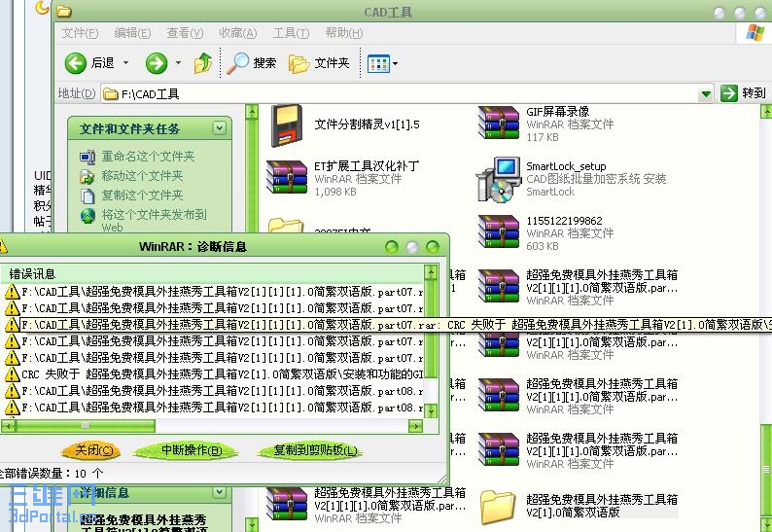The width and height of the screenshot is (772, 532).
Task: Click the CAD工具 title bar folder icon
Action: pyautogui.click(x=64, y=11)
